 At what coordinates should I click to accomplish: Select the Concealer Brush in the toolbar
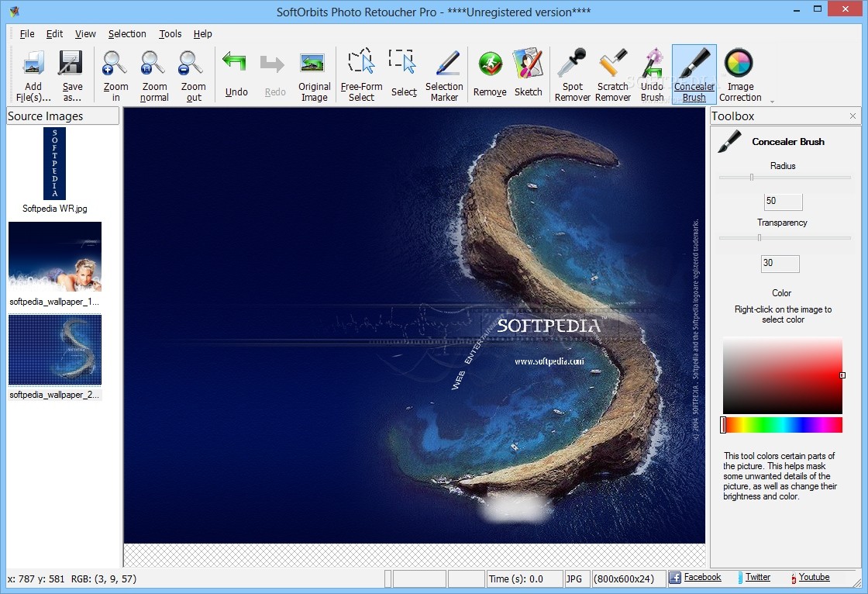(694, 74)
